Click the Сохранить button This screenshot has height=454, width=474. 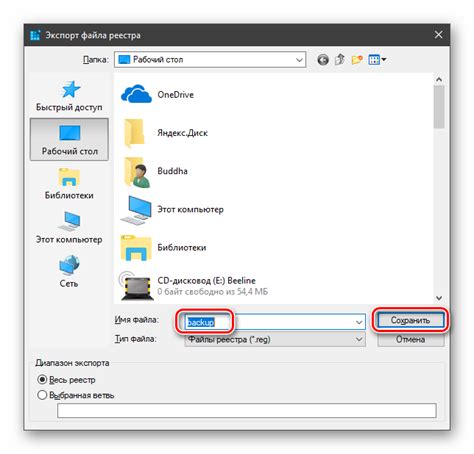pos(411,320)
